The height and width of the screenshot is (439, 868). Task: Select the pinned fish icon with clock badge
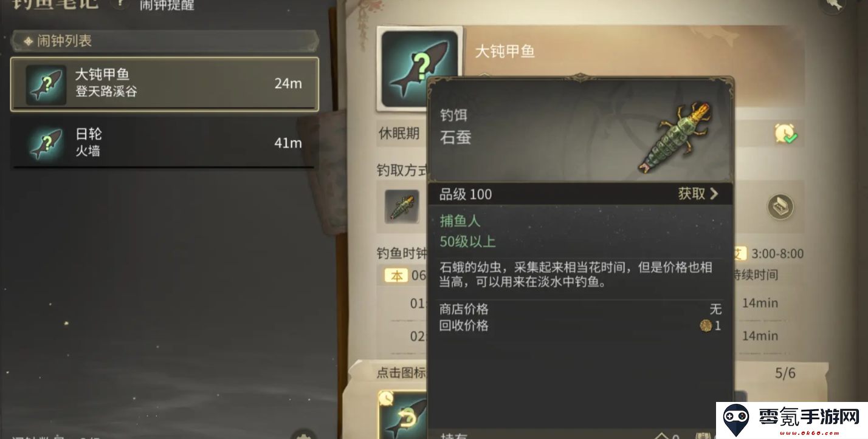[403, 415]
